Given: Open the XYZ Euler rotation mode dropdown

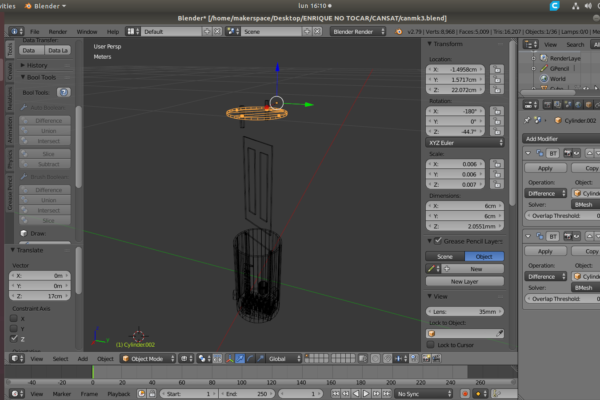Looking at the screenshot, I should pos(464,143).
